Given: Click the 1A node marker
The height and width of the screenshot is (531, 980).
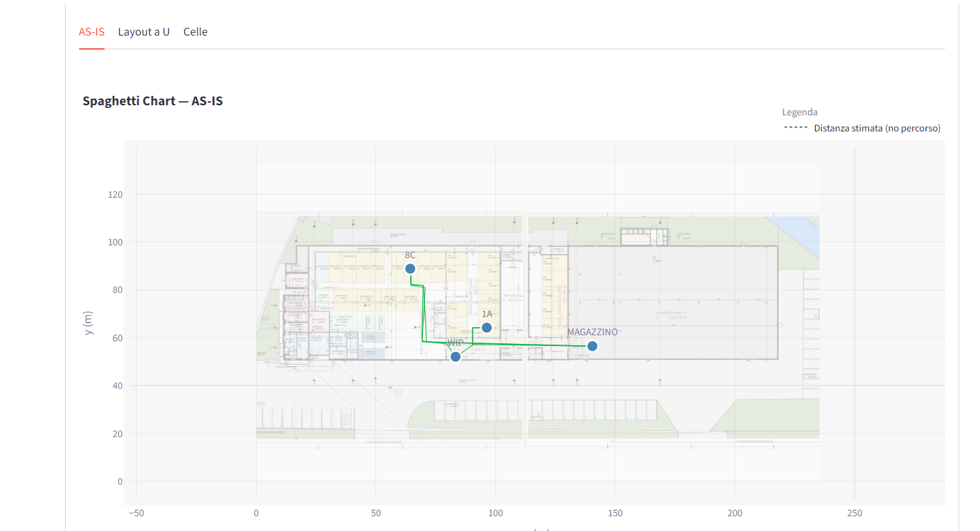Looking at the screenshot, I should [x=487, y=327].
